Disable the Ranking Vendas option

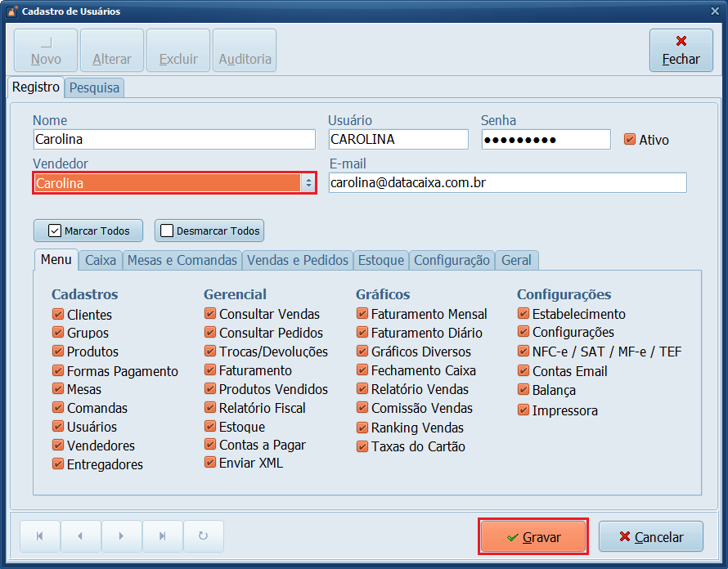point(362,428)
